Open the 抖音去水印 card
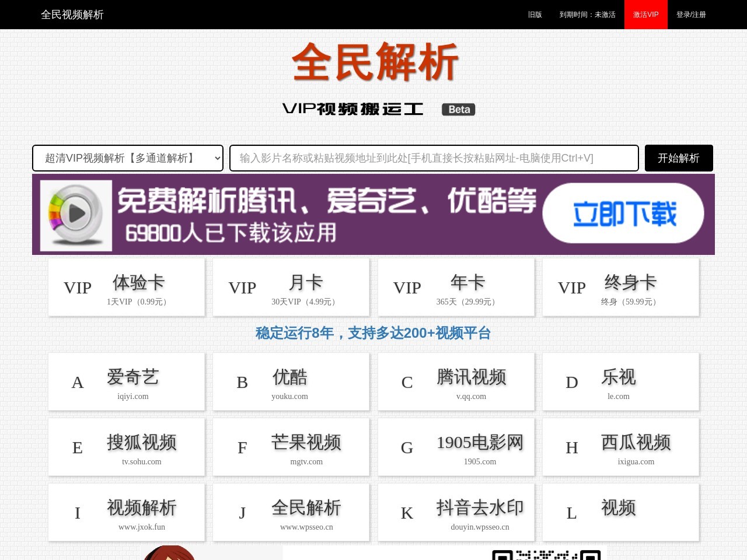 tap(456, 513)
